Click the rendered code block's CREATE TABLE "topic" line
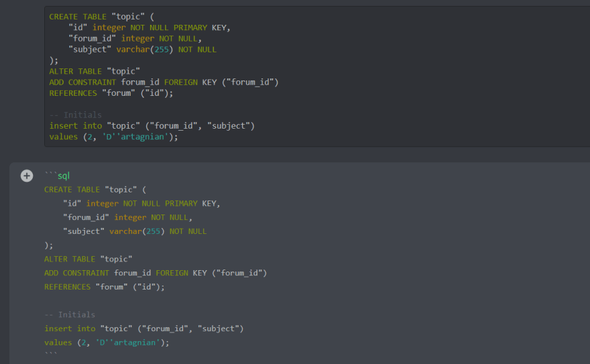Image resolution: width=590 pixels, height=364 pixels. [102, 17]
